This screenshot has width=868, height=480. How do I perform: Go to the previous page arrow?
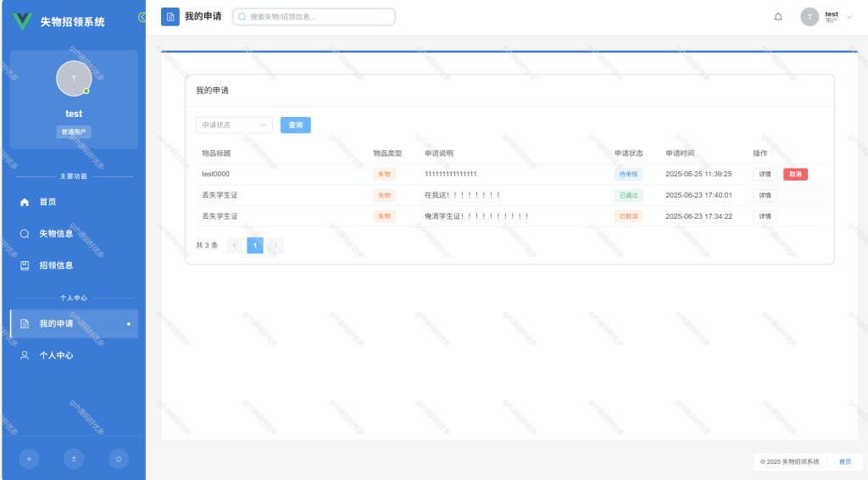click(x=234, y=245)
